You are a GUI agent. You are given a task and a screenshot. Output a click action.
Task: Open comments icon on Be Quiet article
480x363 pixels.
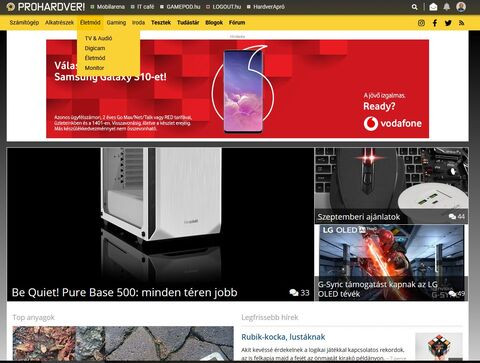pos(294,293)
